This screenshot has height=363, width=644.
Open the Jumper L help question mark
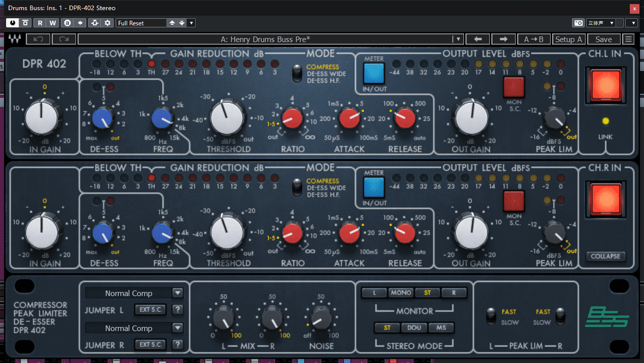tap(177, 310)
